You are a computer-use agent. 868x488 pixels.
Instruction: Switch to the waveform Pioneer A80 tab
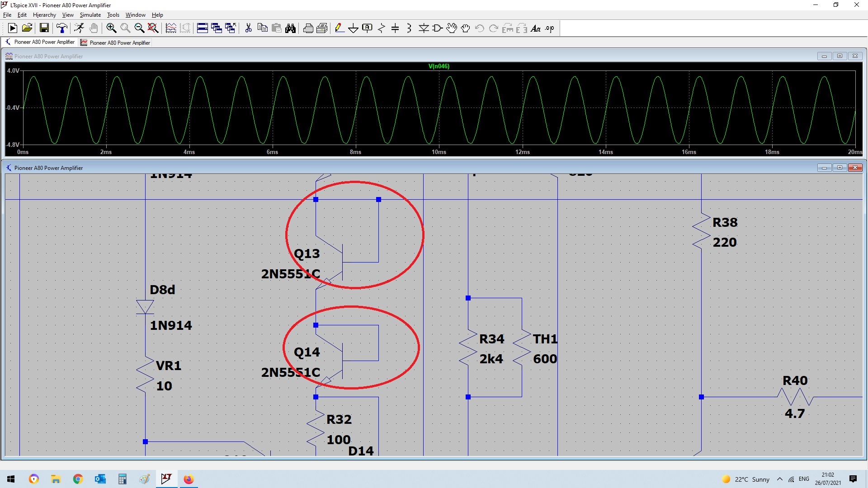115,42
